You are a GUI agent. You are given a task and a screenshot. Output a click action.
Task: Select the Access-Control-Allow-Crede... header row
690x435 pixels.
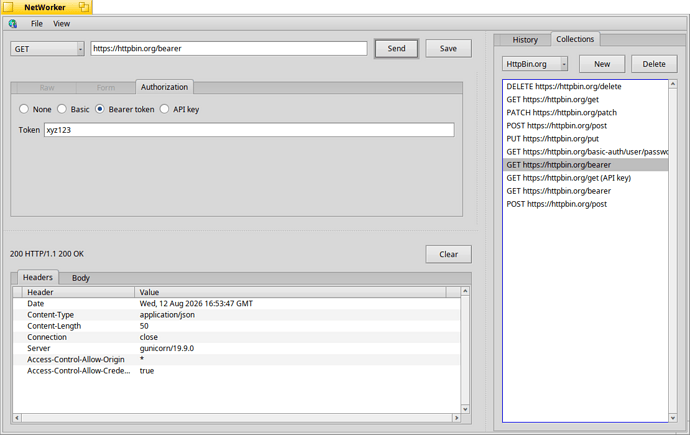[x=236, y=371]
